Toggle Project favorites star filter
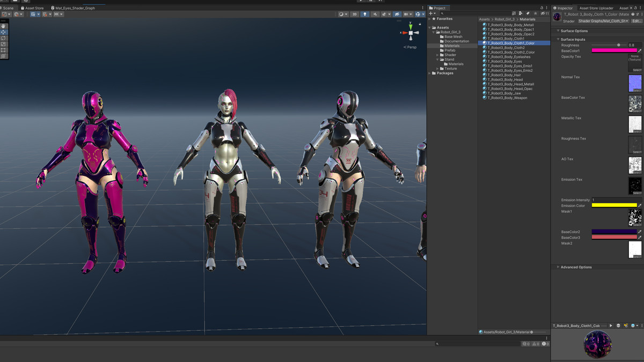This screenshot has height=362, width=644. pyautogui.click(x=535, y=13)
